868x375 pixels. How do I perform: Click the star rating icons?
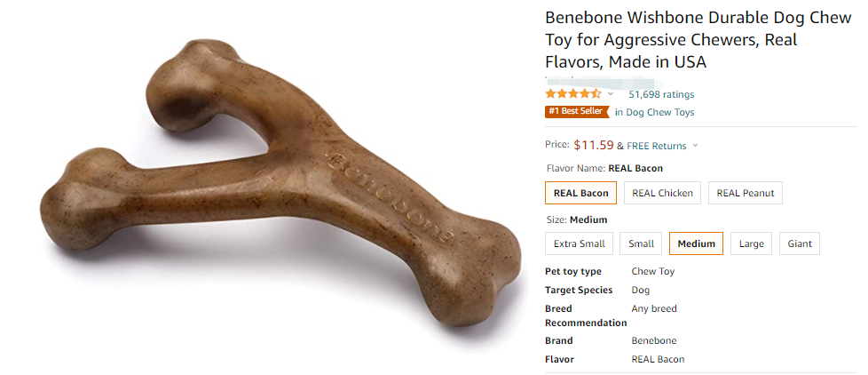coord(572,93)
